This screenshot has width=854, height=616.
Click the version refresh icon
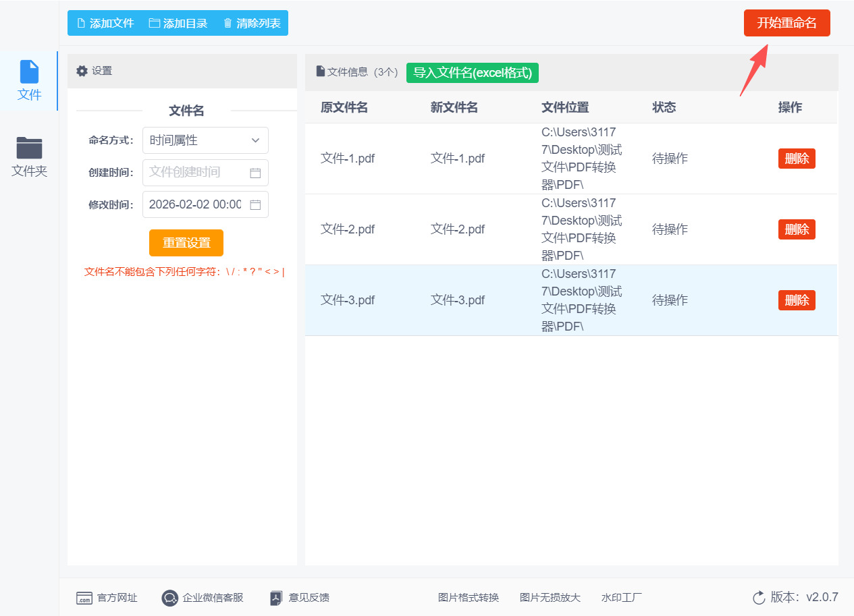point(759,598)
